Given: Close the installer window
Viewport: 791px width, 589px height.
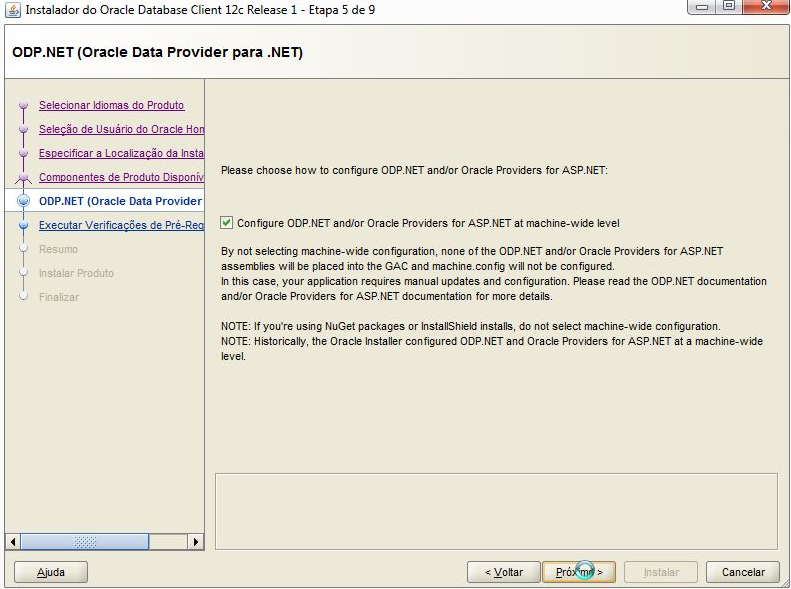Looking at the screenshot, I should (x=766, y=6).
